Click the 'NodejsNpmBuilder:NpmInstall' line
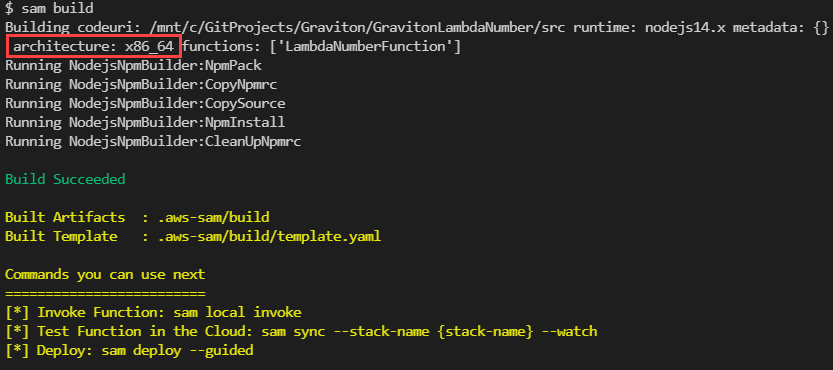Screen dimensions: 833x370 click(x=145, y=122)
